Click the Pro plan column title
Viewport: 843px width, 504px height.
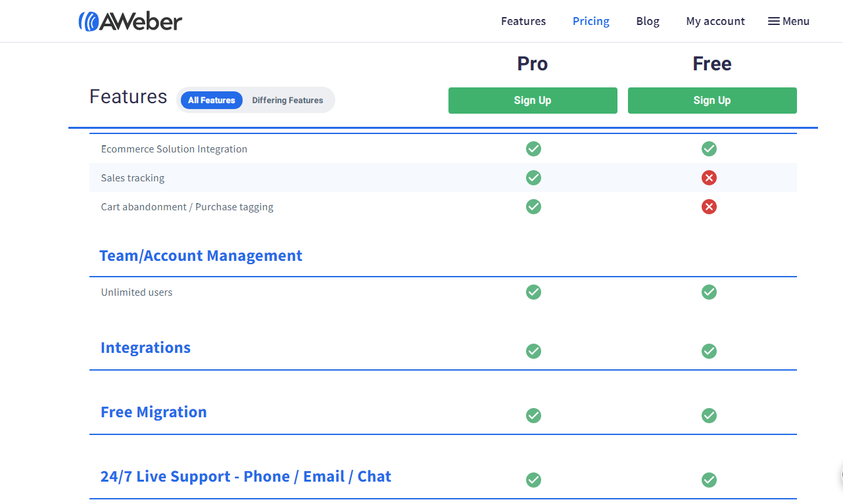(x=533, y=64)
